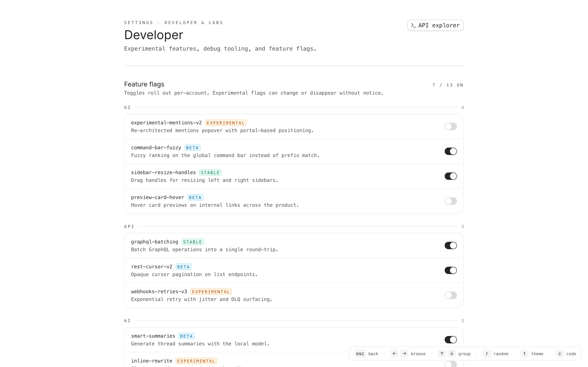Click the down arrow group key
Viewport: 588px width, 367px height.
[x=452, y=354]
